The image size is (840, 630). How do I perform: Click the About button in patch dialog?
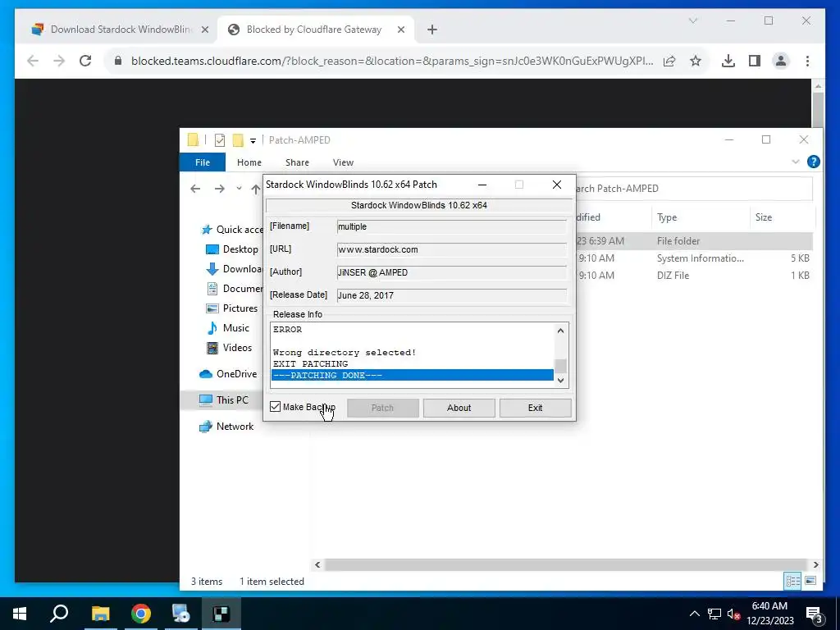pos(459,408)
